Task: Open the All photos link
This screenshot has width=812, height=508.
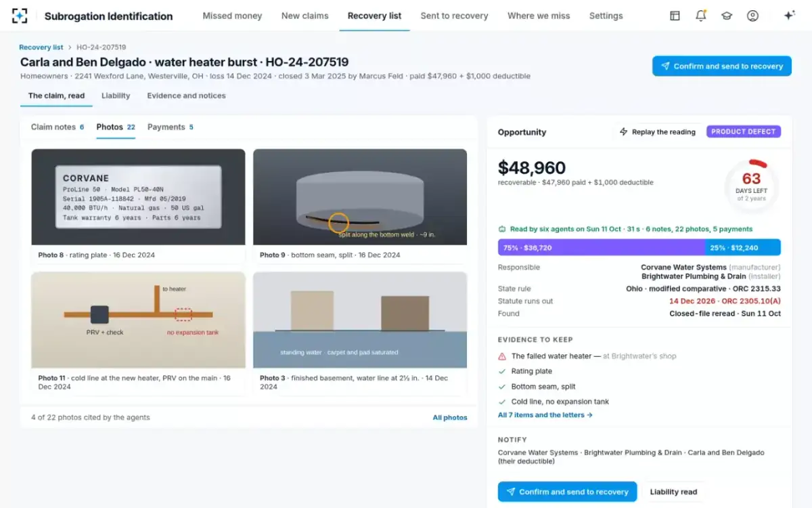Action: 450,418
